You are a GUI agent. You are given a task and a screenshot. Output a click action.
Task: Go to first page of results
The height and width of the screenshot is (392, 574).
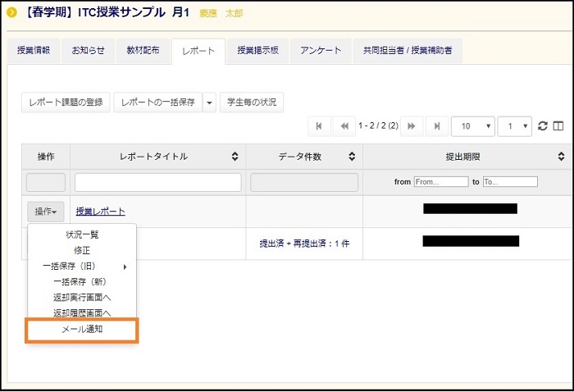(x=318, y=126)
